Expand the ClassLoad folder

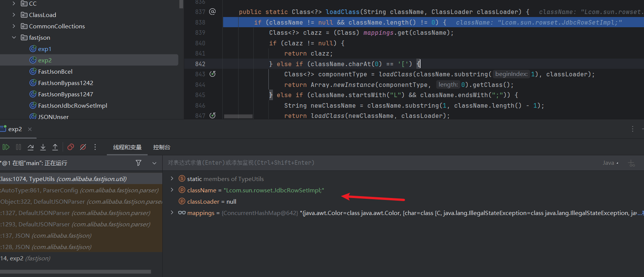(x=14, y=15)
